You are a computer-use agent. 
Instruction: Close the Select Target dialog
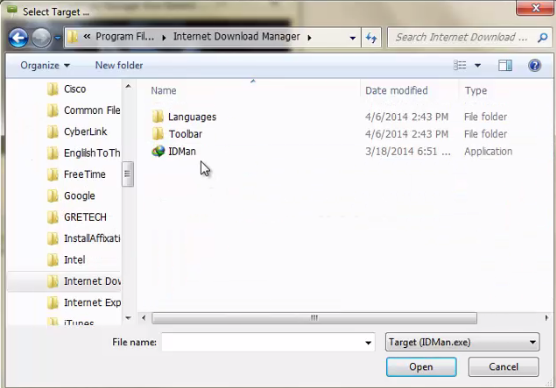point(536,8)
